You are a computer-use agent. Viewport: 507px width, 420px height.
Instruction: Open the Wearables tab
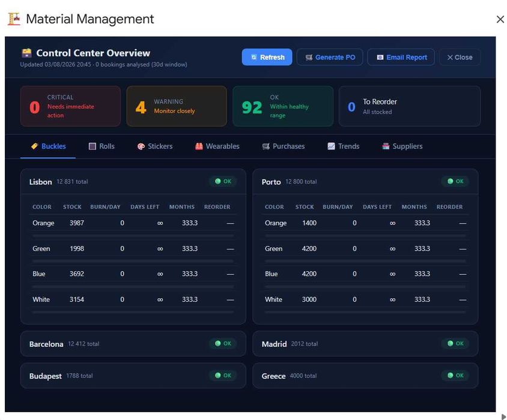217,146
